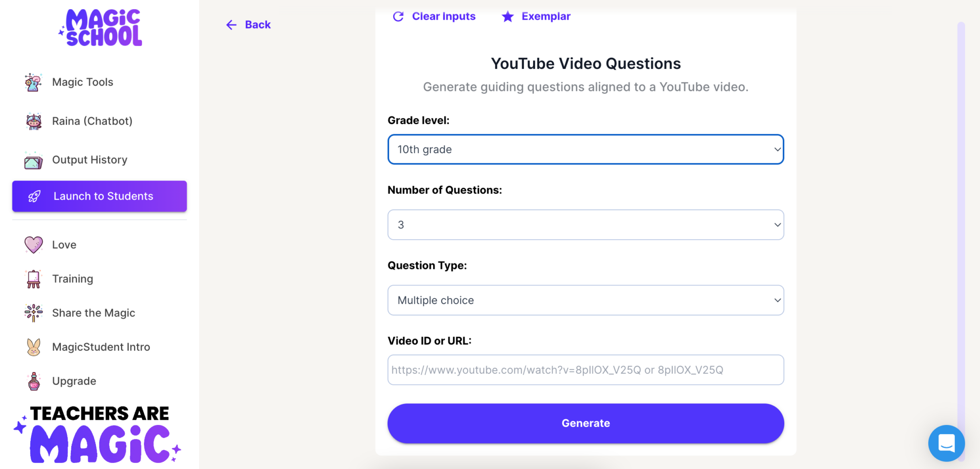This screenshot has height=469, width=980.
Task: Open the MagicStudent Intro bunny icon
Action: 33,346
